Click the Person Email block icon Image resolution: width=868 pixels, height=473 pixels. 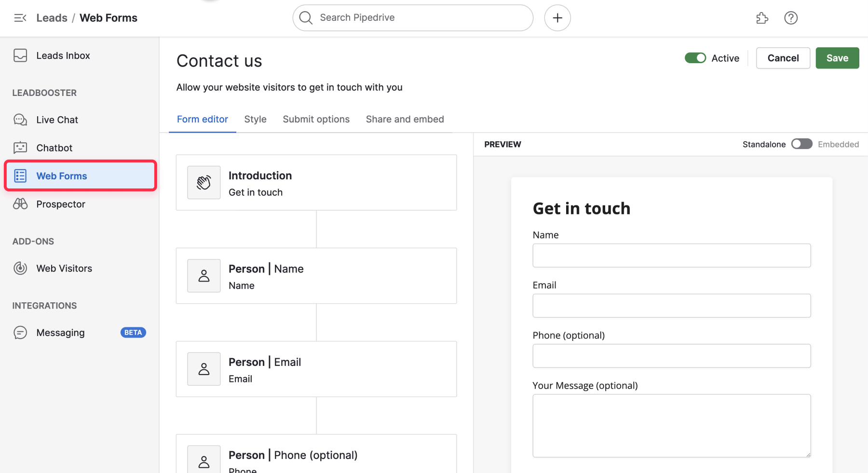pyautogui.click(x=204, y=369)
